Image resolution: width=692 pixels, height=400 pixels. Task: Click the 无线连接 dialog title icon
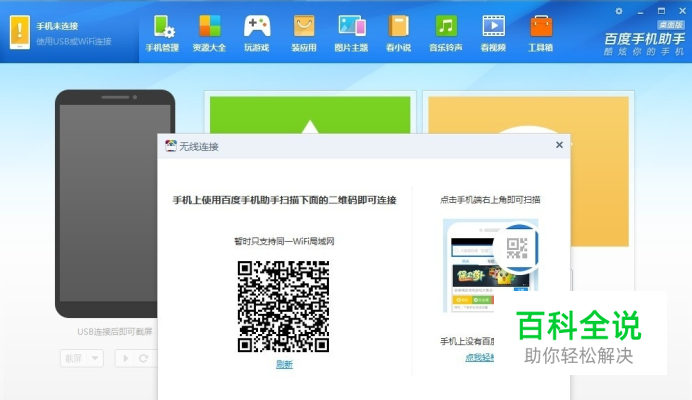pyautogui.click(x=170, y=146)
